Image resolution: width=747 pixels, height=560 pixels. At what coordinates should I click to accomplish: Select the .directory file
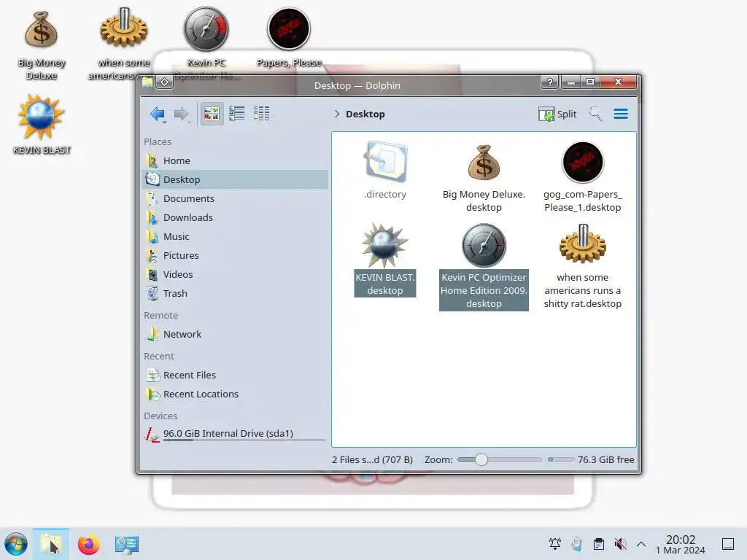click(385, 171)
